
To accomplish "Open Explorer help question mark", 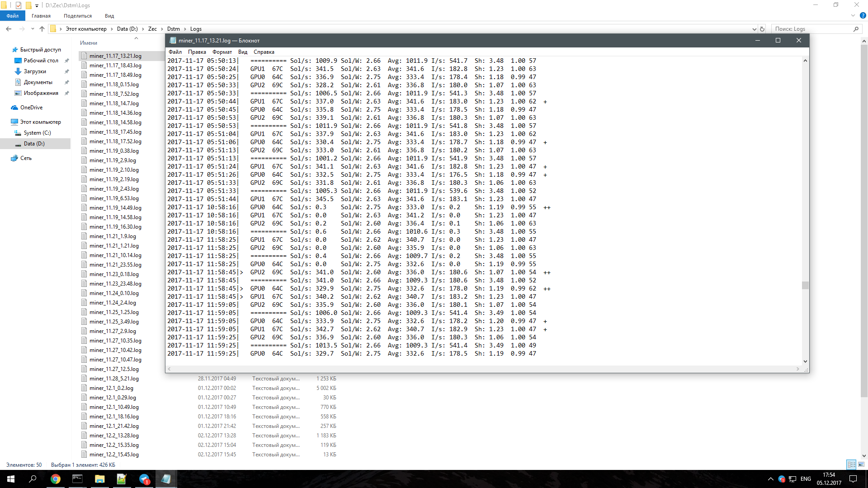I will pyautogui.click(x=863, y=15).
